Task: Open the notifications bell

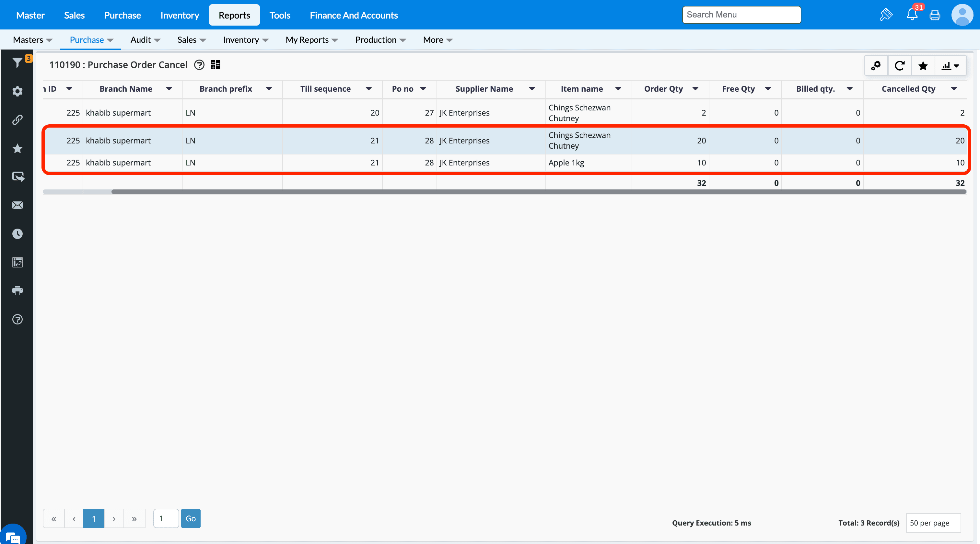Action: pyautogui.click(x=912, y=15)
